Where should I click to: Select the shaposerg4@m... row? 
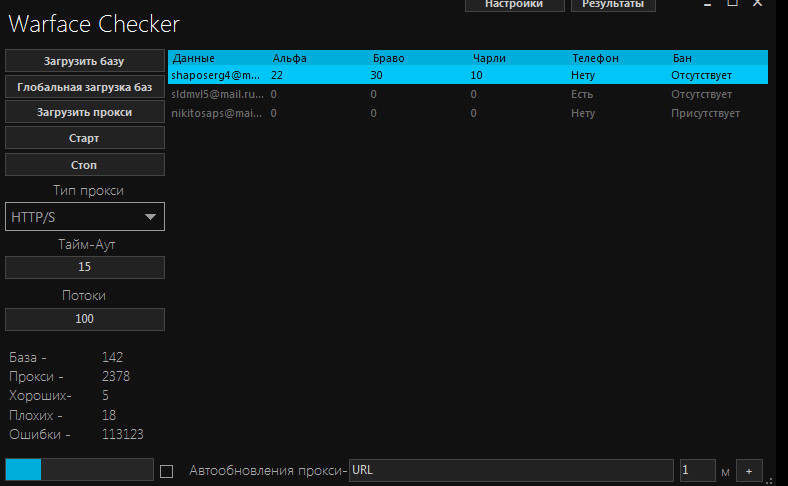(x=468, y=75)
